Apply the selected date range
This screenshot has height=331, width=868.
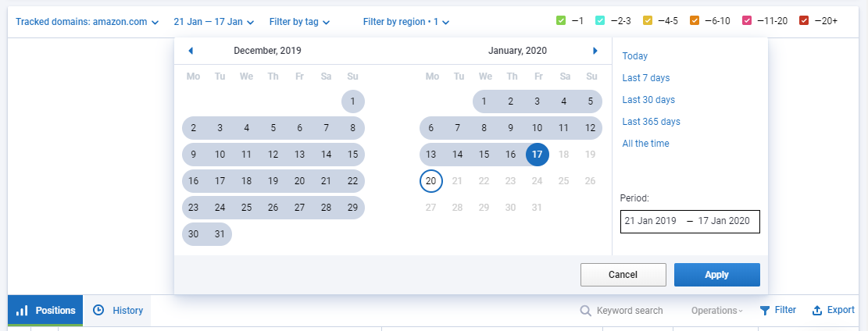pyautogui.click(x=717, y=275)
